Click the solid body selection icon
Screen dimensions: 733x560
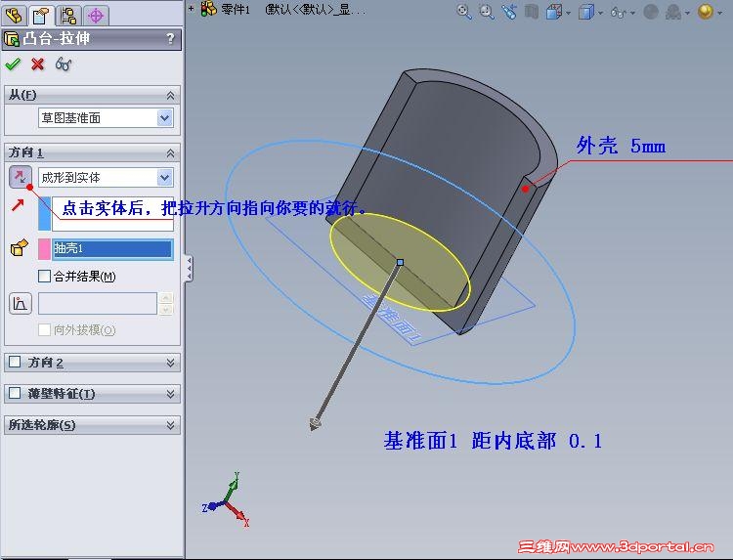[20, 248]
